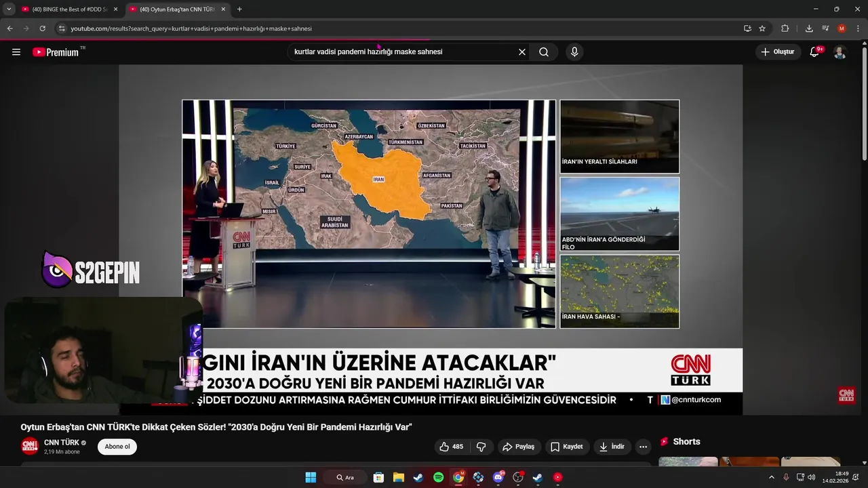Go to YouTube Premium home logo
The image size is (868, 488).
point(56,52)
